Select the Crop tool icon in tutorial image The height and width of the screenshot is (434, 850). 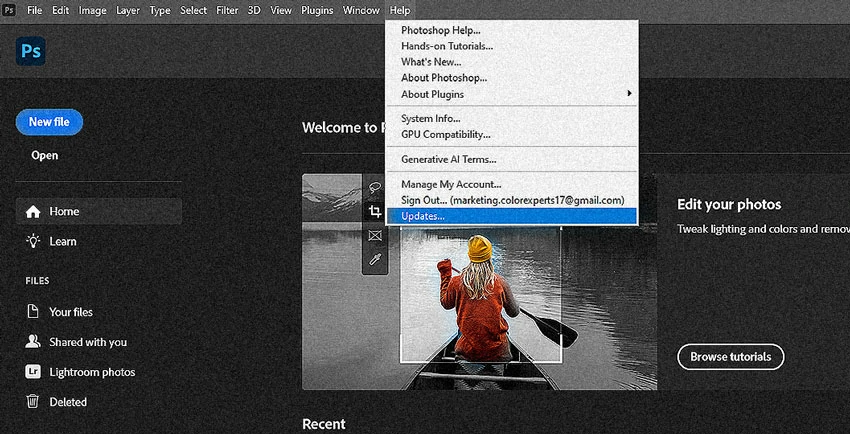[x=375, y=212]
